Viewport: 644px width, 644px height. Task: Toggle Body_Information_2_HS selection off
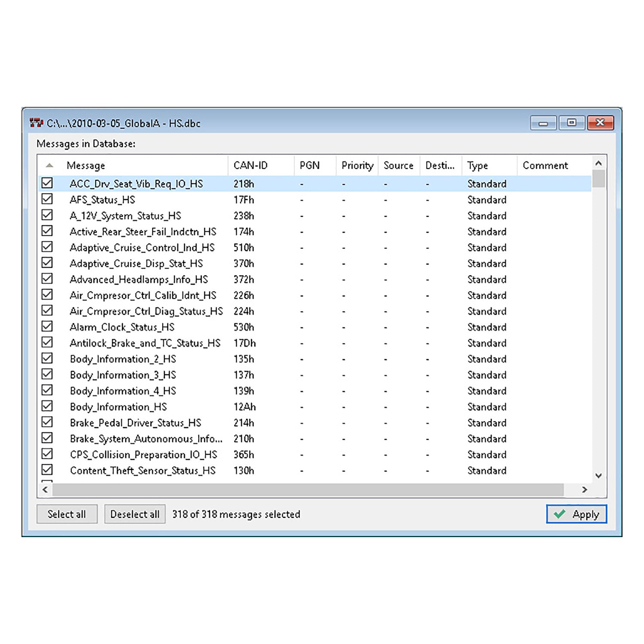(x=49, y=359)
